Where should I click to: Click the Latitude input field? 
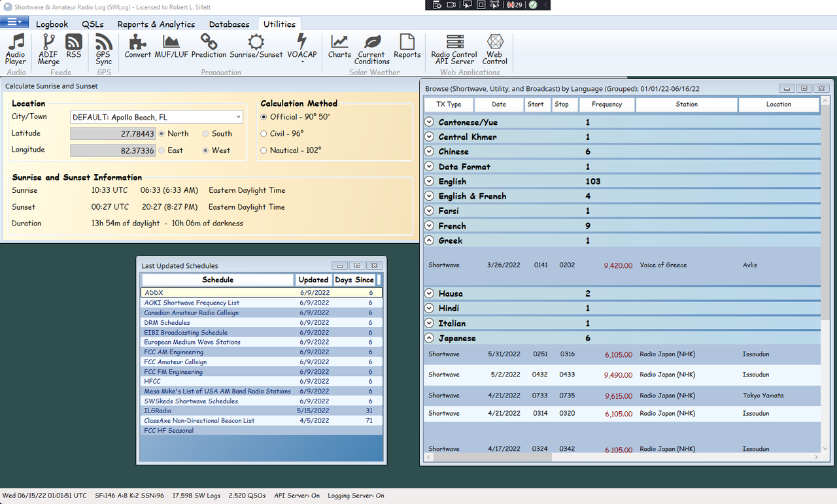coord(113,133)
